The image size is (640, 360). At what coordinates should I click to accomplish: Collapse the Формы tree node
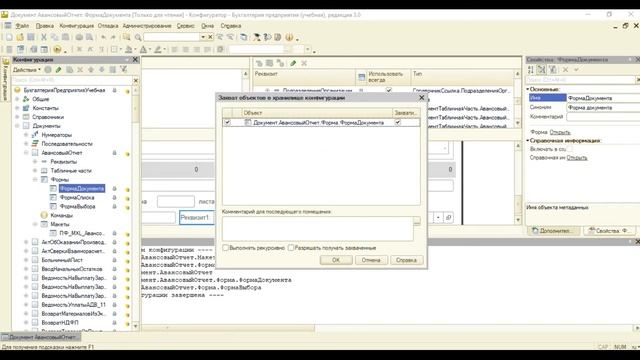(35, 180)
